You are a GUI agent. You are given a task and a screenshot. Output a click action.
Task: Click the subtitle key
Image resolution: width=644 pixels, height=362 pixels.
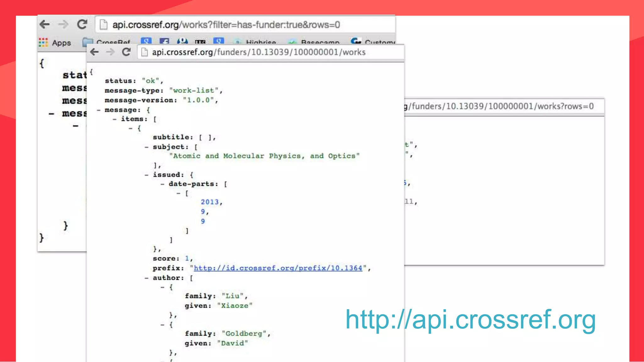173,137
